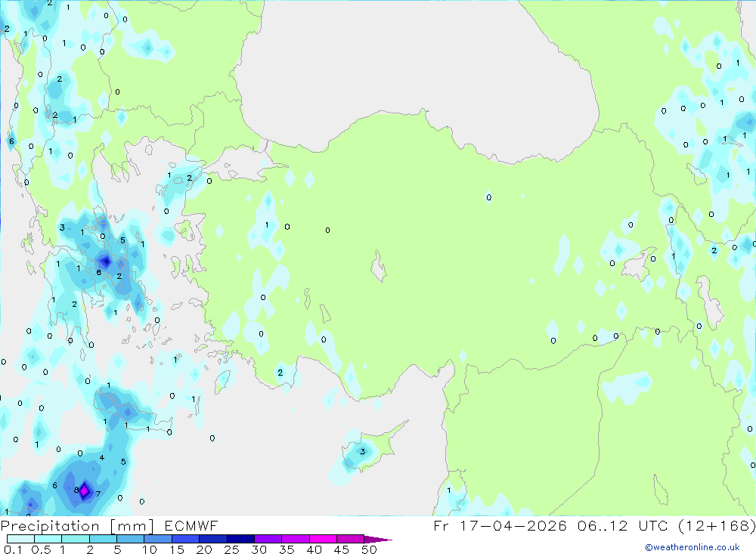756x554 pixels.
Task: Click the 10–15 mm blue legend swatch
Action: tap(158, 539)
